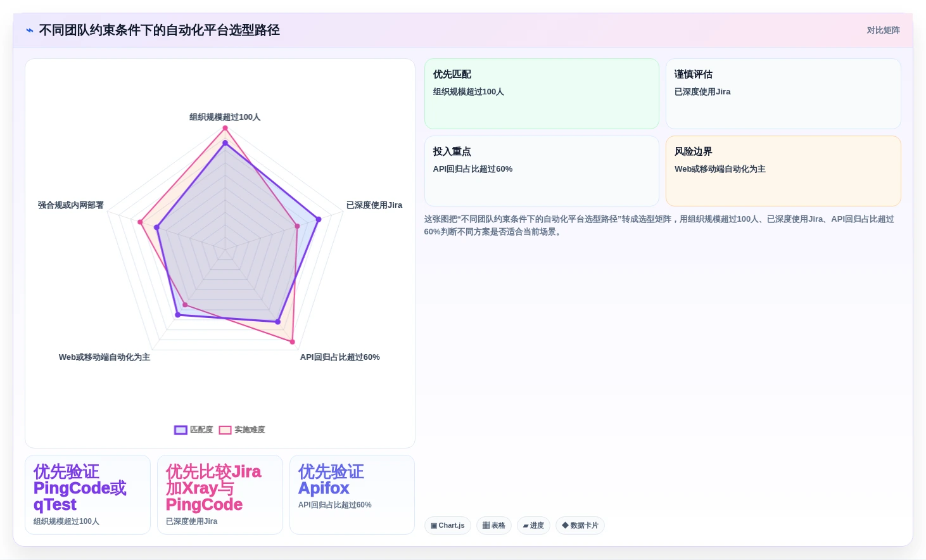The image size is (926, 560).
Task: Click radar axis label 强合规或内网部署
Action: [x=71, y=205]
